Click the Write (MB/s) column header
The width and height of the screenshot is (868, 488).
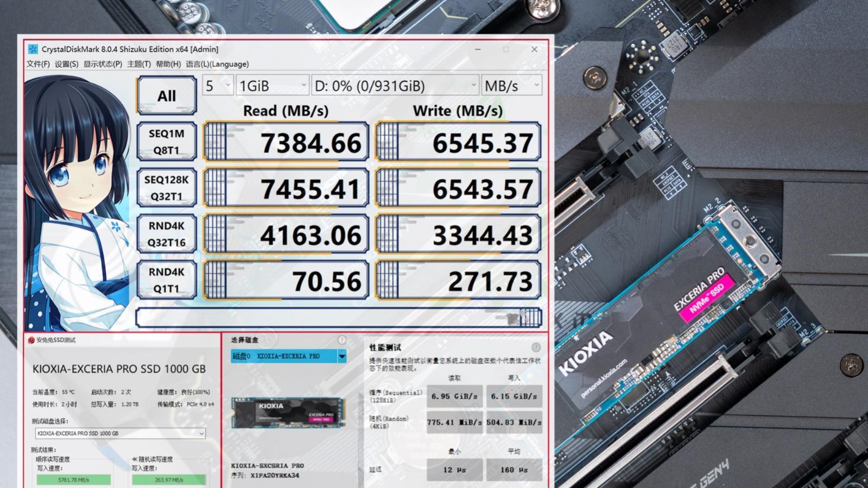(458, 111)
